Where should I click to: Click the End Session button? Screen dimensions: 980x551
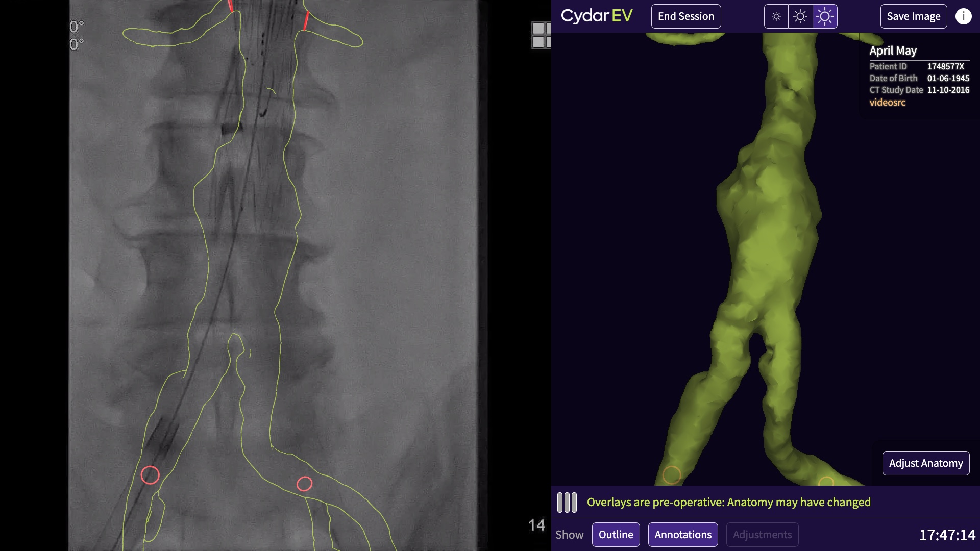coord(686,15)
